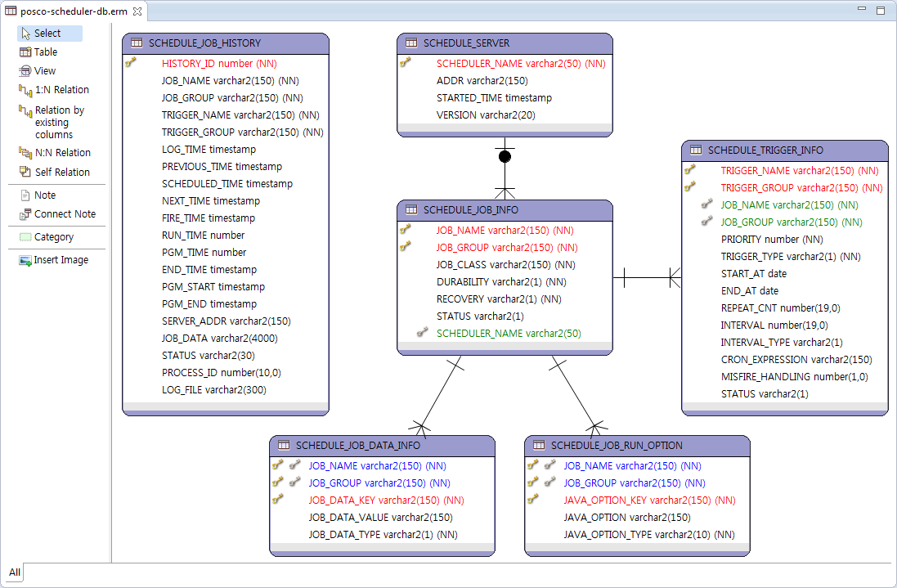Select the SCHEDULE_TRIGGER_INFO table header
Image resolution: width=897 pixels, height=588 pixels.
click(765, 150)
